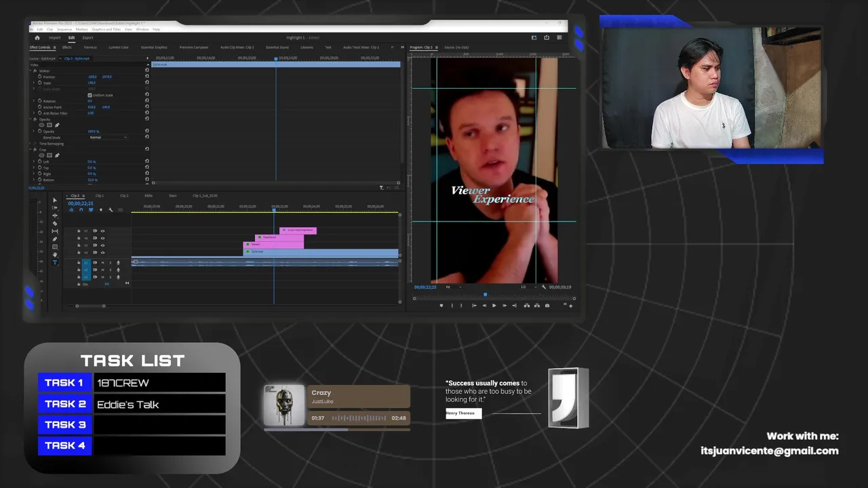Open Program Monitor settings wrench

tap(544, 287)
